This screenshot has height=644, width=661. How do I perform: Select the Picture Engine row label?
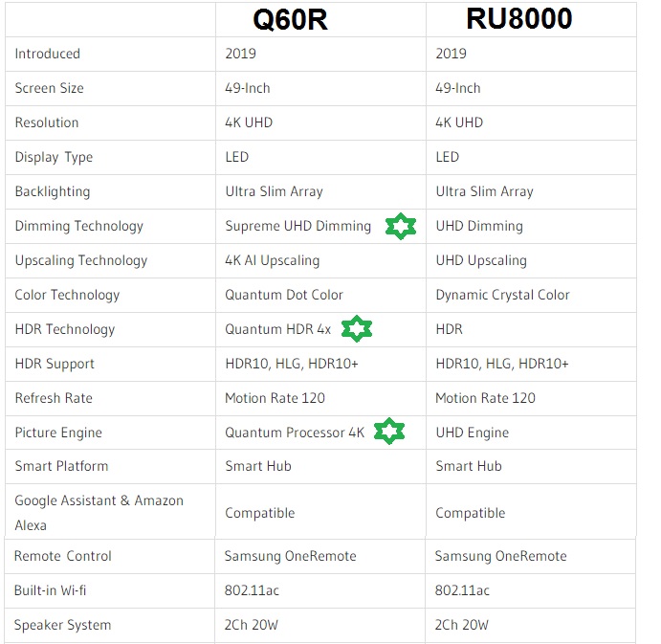click(58, 433)
